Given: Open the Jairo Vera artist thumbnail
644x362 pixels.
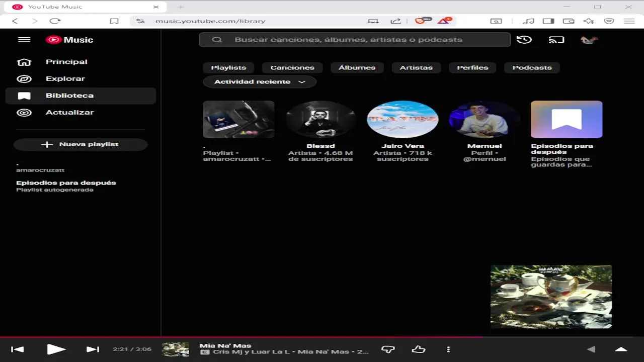Looking at the screenshot, I should 403,119.
